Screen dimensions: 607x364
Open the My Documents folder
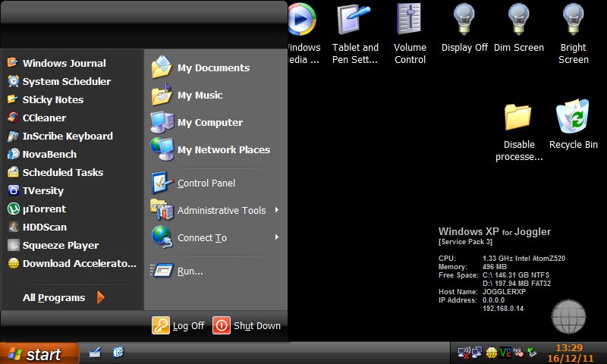click(x=215, y=67)
